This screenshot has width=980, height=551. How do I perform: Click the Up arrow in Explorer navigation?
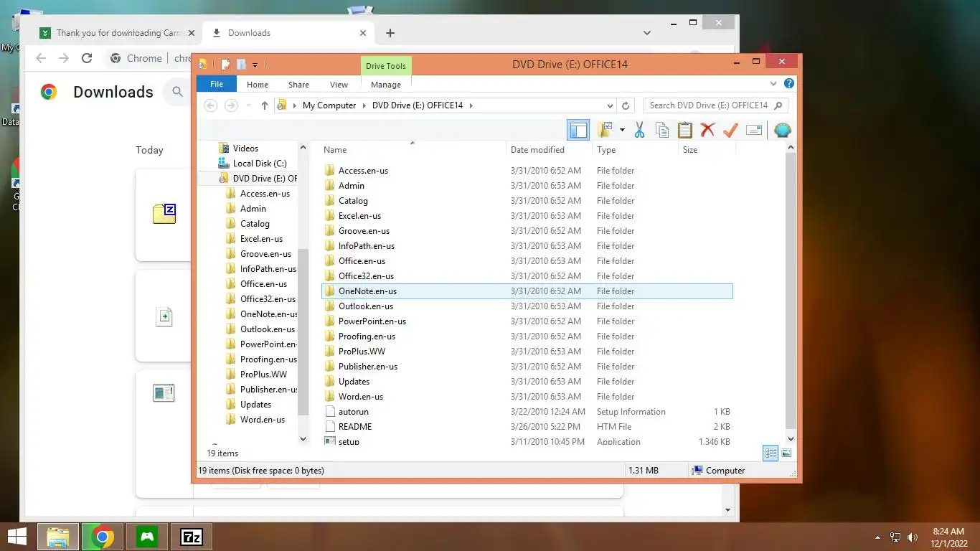(x=265, y=105)
